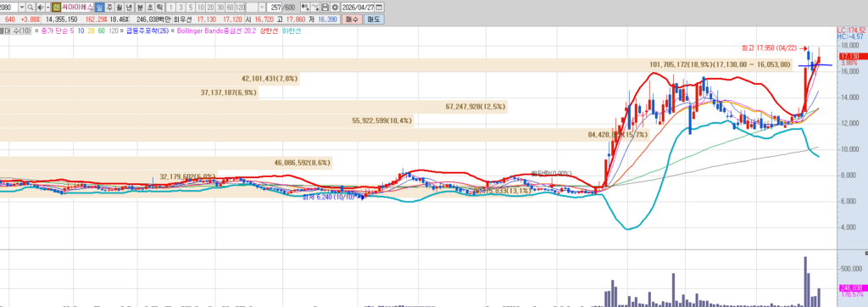Click the 42,101,431(7.8%) volume profile bar
This screenshot has width=868, height=307.
149,79
